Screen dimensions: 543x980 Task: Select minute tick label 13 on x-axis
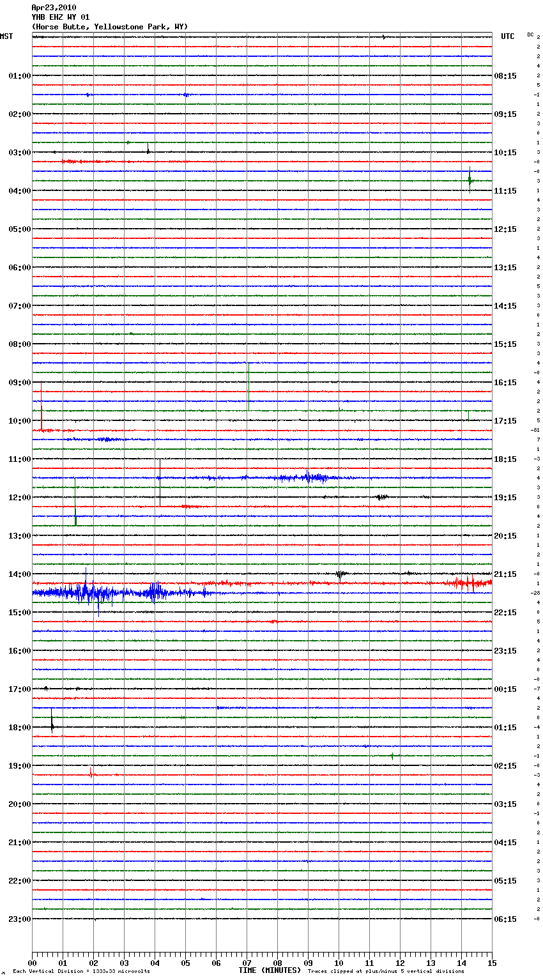point(431,963)
